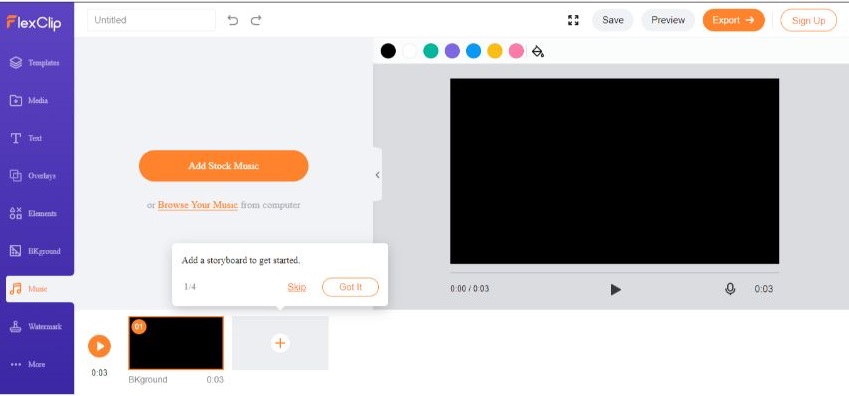The image size is (849, 396).
Task: Open the custom fill color picker
Action: click(x=538, y=51)
